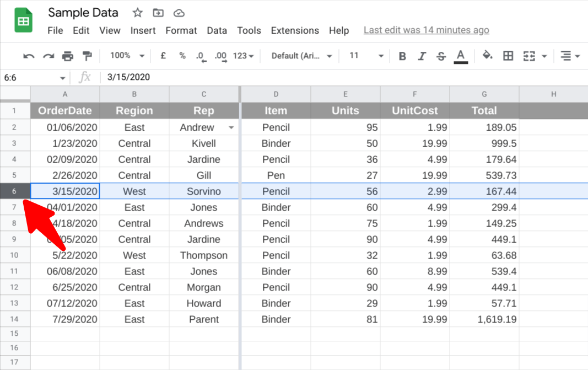Screen dimensions: 588x370
Task: Click the star to favorite Sample Data
Action: pyautogui.click(x=137, y=12)
